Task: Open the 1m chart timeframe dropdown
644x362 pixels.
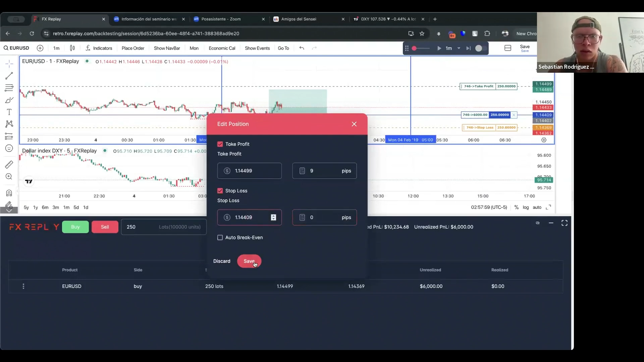Action: 56,48
